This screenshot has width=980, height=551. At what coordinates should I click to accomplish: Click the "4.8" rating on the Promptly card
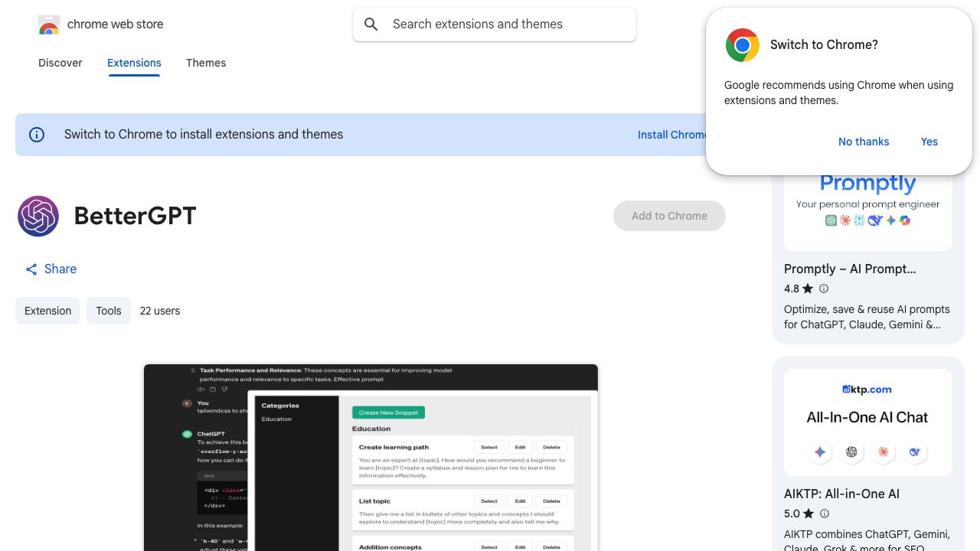pos(792,289)
